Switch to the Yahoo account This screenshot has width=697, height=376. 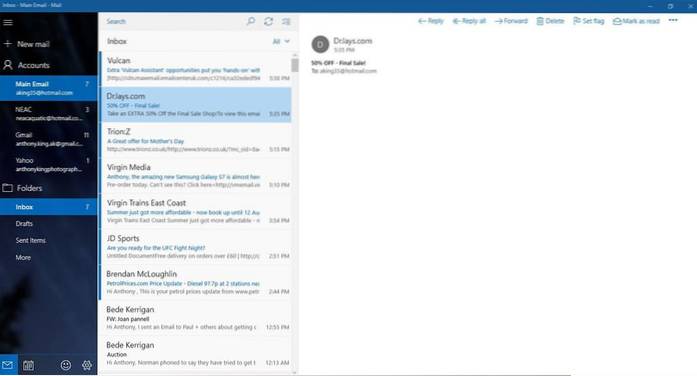pyautogui.click(x=48, y=164)
